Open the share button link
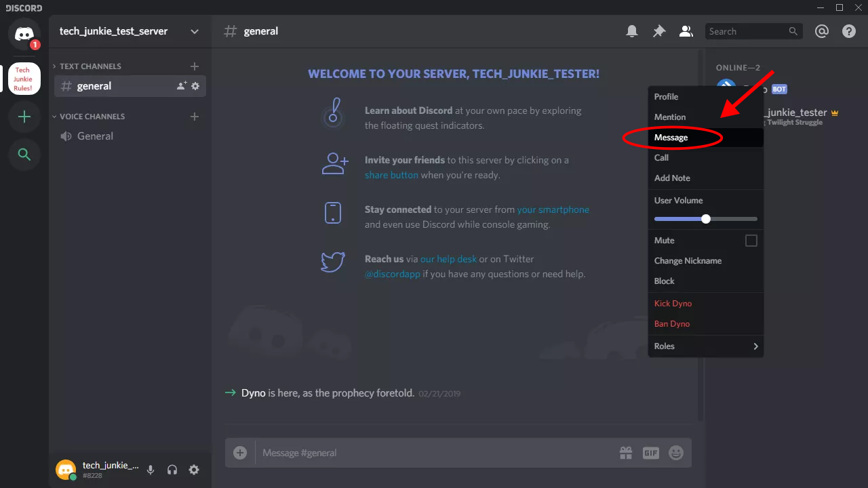Image resolution: width=868 pixels, height=488 pixels. 391,175
